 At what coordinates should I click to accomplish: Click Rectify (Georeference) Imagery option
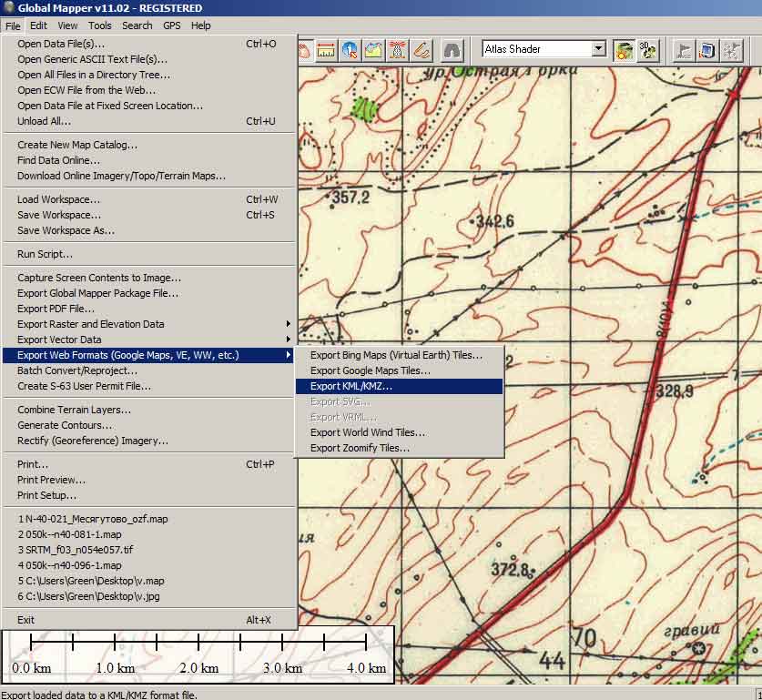pos(93,441)
